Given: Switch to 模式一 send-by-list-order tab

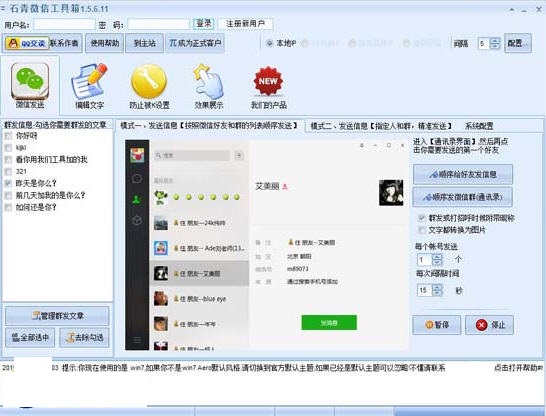Looking at the screenshot, I should (x=209, y=126).
